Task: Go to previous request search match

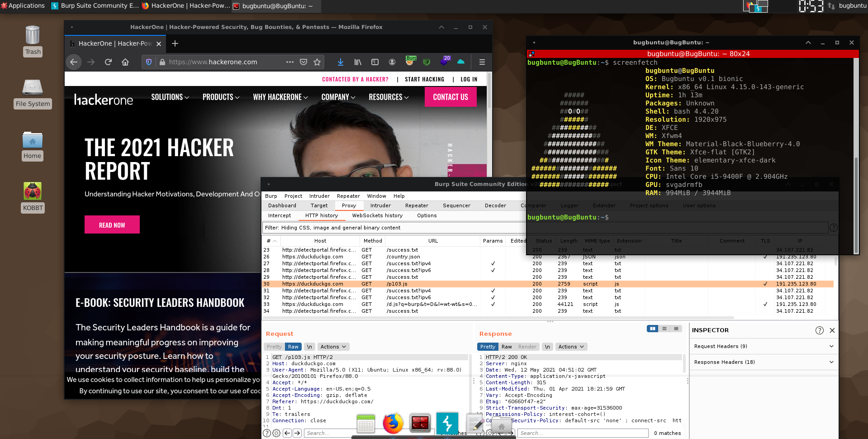Action: 287,433
